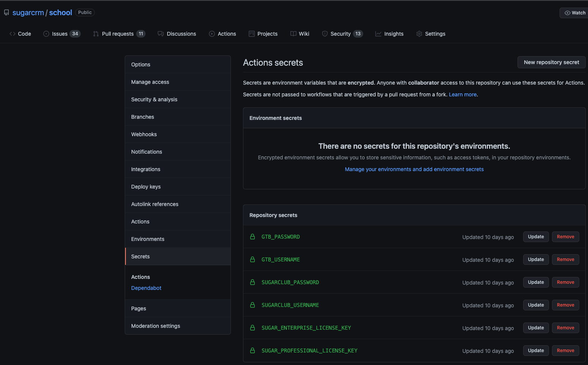Click the Code tab icon
The width and height of the screenshot is (588, 365).
coord(13,34)
